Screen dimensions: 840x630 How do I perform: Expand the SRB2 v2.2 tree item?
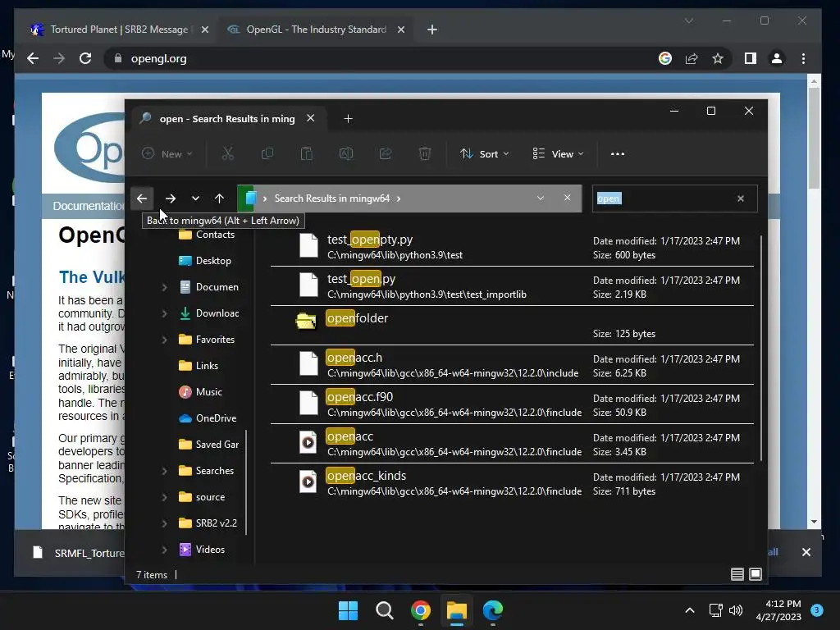coord(164,523)
